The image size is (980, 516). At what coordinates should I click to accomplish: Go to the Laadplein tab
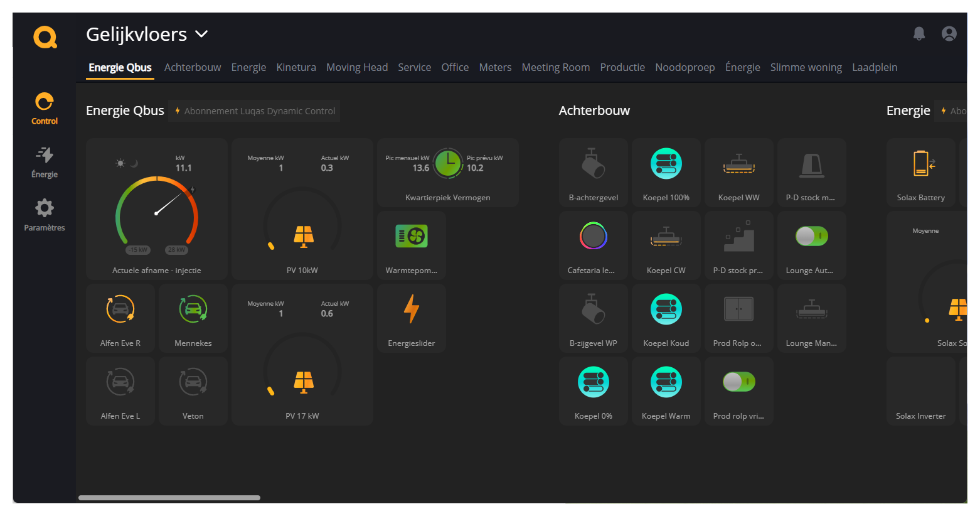874,67
